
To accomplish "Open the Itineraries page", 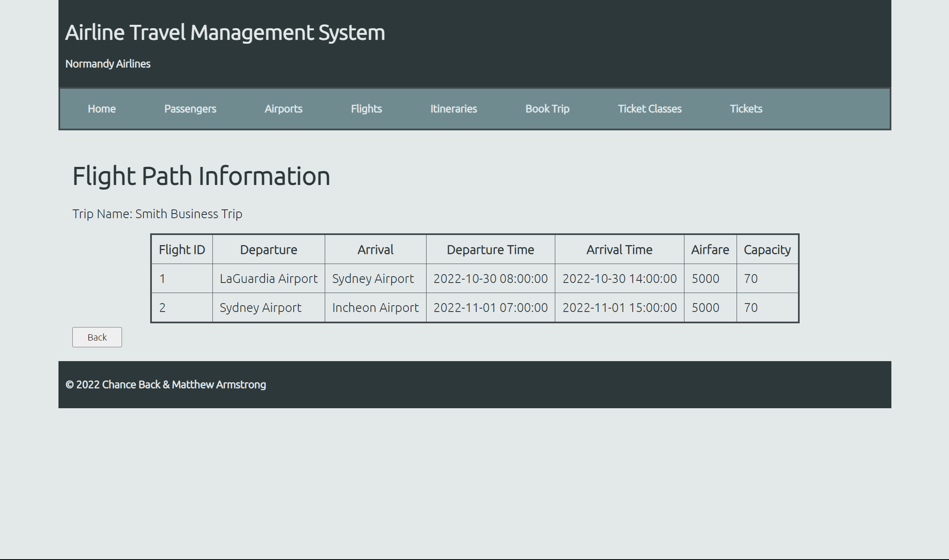I will [x=453, y=108].
